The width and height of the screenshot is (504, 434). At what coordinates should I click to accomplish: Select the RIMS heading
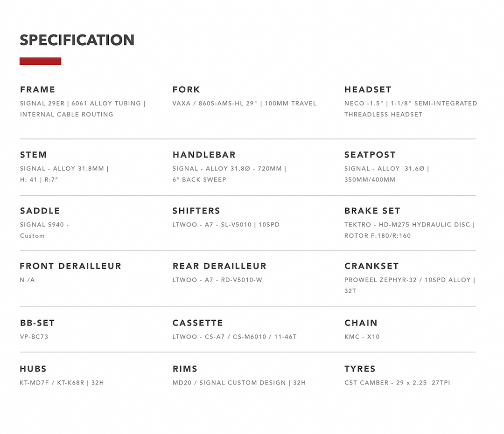185,369
